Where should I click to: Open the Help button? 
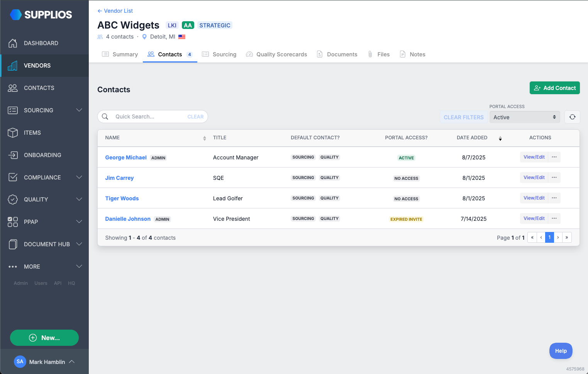tap(561, 351)
